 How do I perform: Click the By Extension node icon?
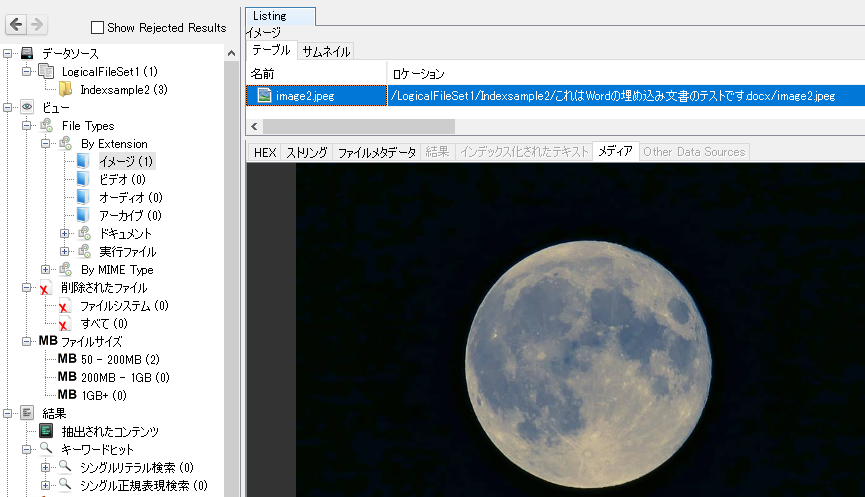click(x=66, y=143)
